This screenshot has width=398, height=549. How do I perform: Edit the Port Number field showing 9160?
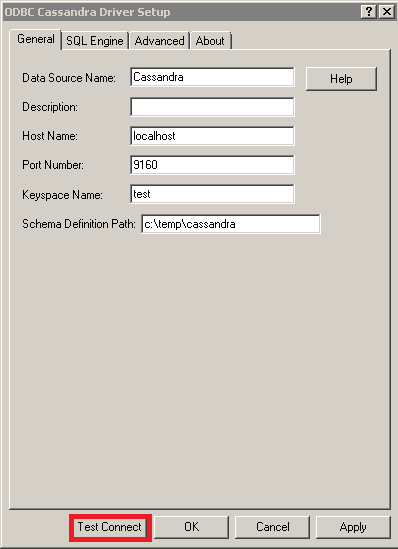click(x=212, y=165)
